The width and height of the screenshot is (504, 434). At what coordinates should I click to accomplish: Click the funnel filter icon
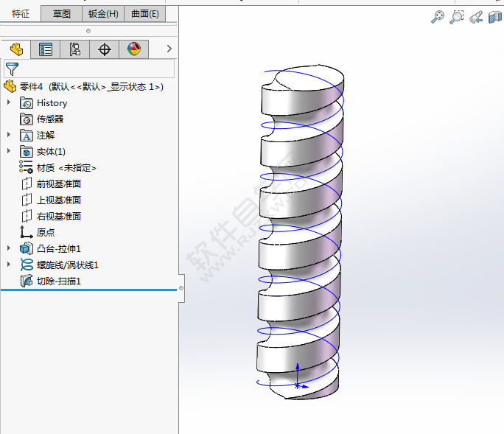(x=12, y=69)
